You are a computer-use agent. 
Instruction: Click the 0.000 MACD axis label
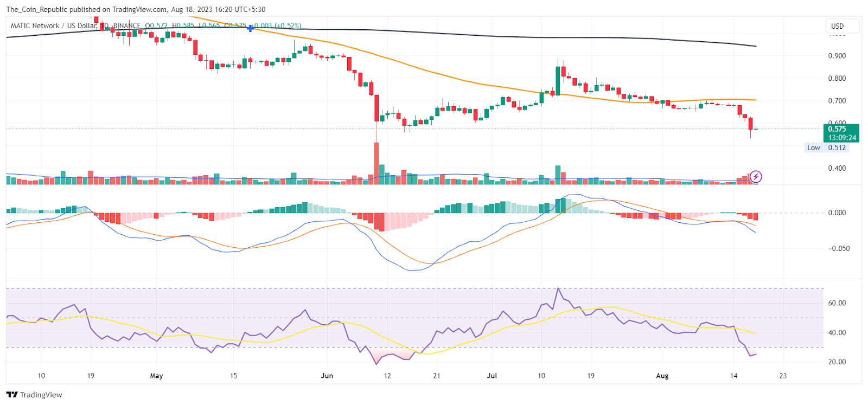[837, 213]
